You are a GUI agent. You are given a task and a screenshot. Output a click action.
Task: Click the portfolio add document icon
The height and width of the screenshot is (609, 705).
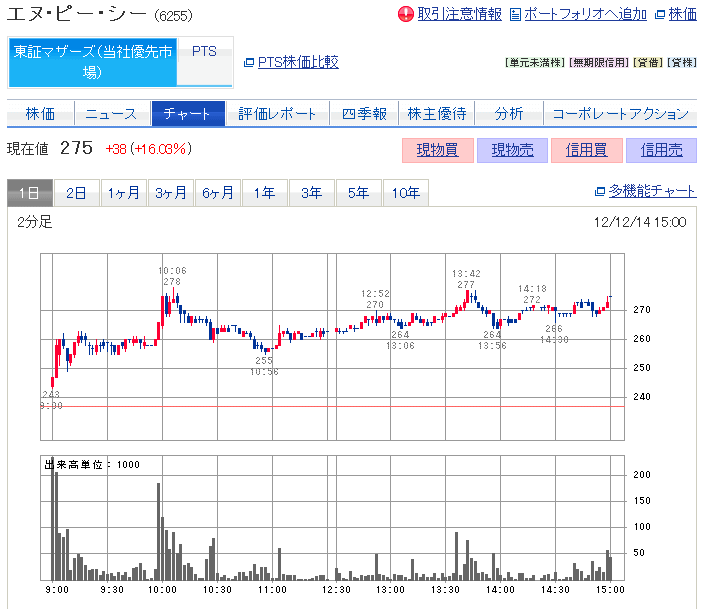click(x=515, y=15)
